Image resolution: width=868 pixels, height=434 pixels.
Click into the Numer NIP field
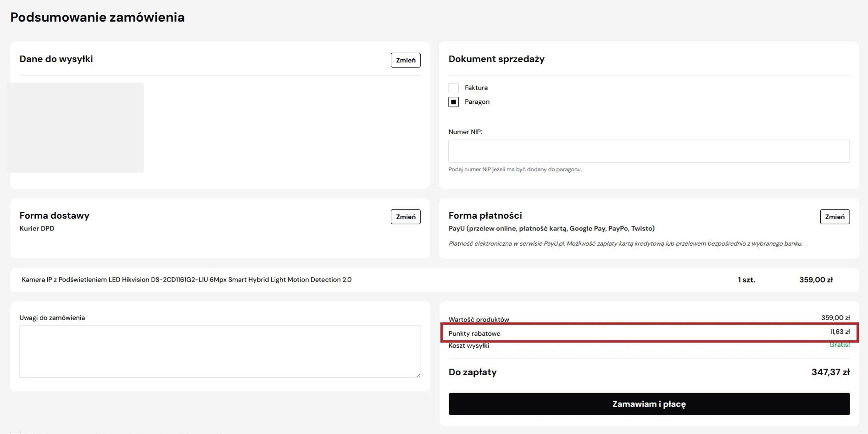pos(649,151)
